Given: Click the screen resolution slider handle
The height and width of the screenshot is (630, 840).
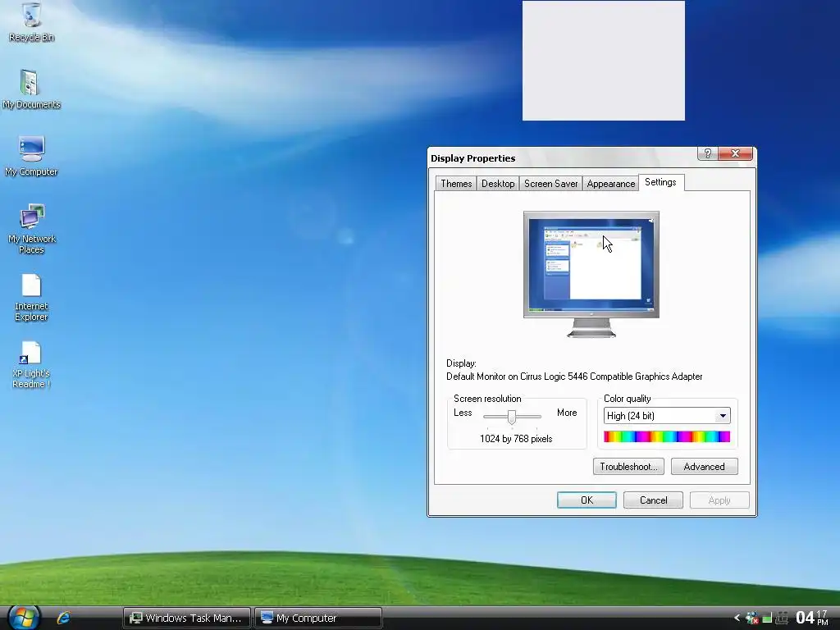Looking at the screenshot, I should point(512,417).
